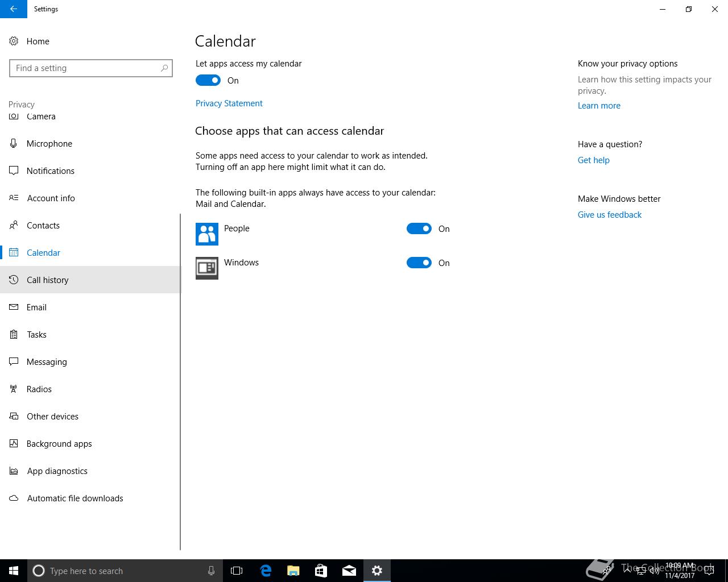Click the Automatic file downloads cloud icon
The width and height of the screenshot is (728, 582).
point(14,498)
